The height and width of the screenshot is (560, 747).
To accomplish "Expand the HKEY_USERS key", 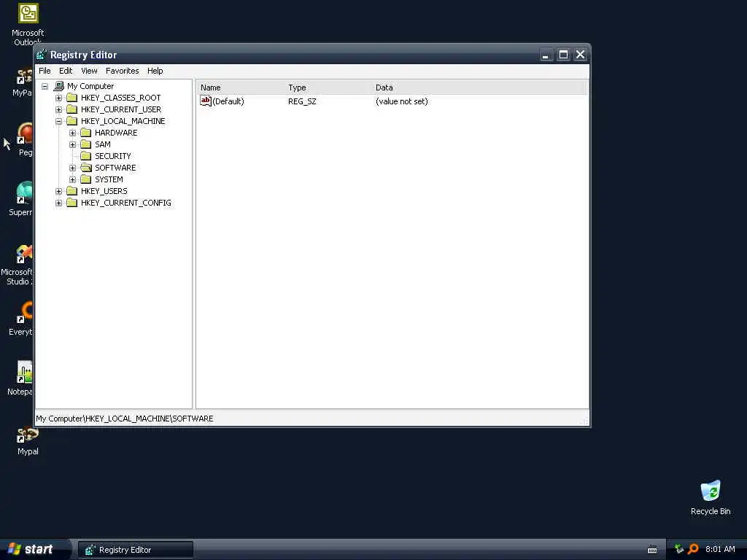I will pos(58,192).
